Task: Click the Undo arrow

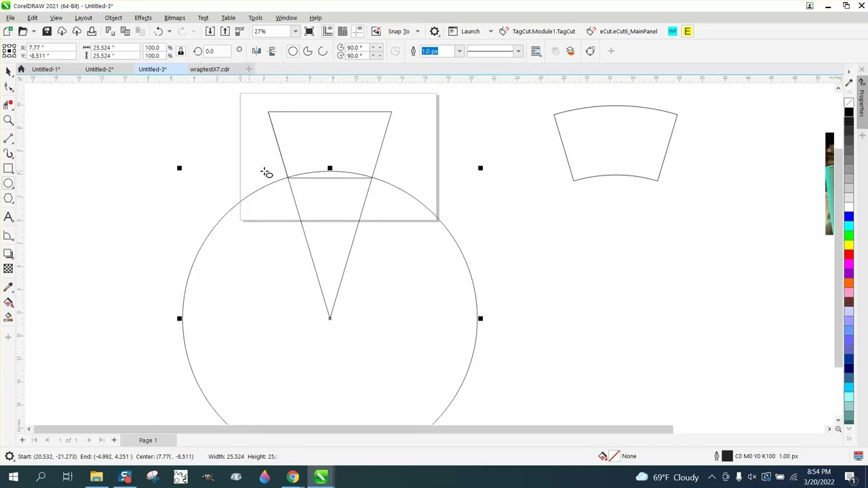Action: coord(158,31)
